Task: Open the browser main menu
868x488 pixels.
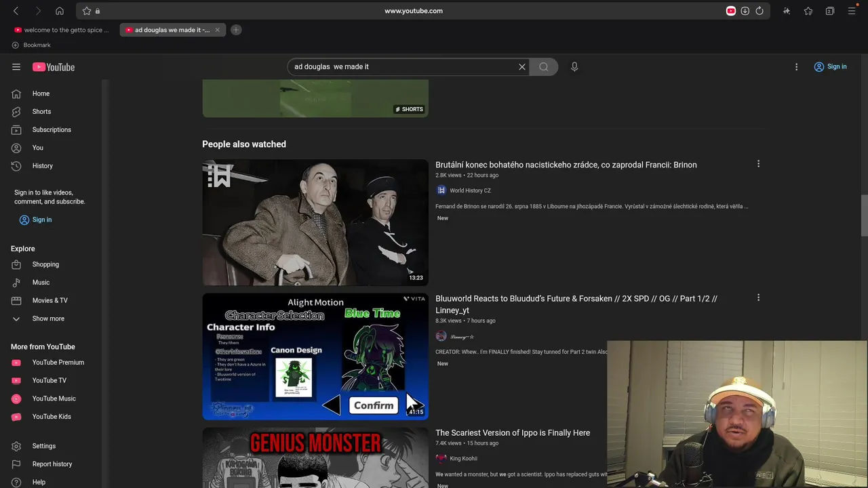Action: (852, 11)
